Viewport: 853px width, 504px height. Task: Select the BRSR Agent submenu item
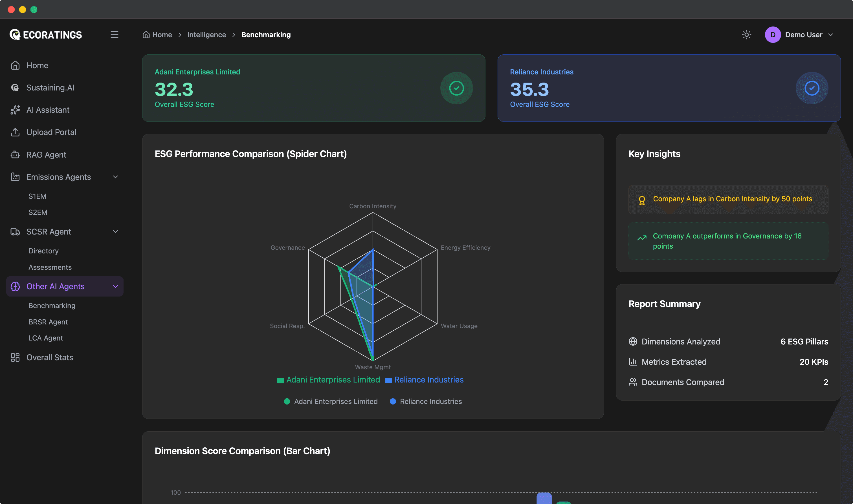pyautogui.click(x=48, y=322)
